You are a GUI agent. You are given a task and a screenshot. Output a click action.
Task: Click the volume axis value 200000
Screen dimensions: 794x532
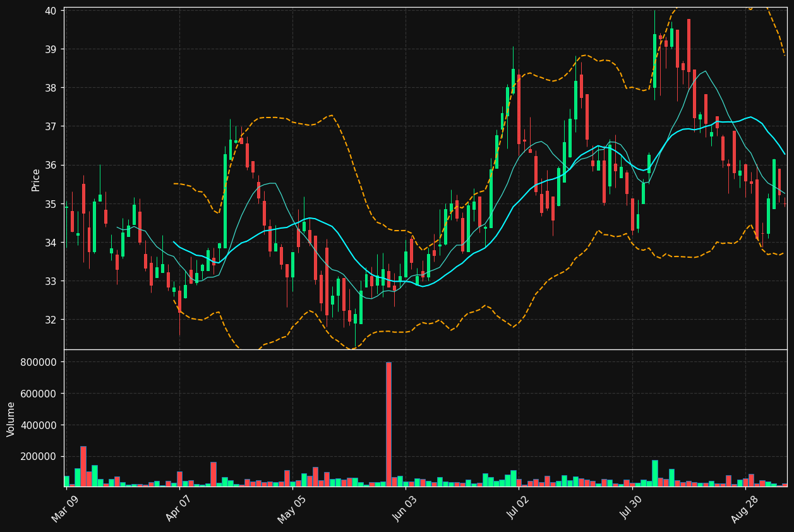[37, 456]
